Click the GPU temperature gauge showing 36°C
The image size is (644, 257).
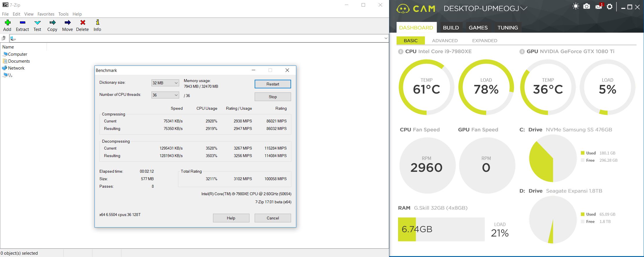click(x=548, y=87)
